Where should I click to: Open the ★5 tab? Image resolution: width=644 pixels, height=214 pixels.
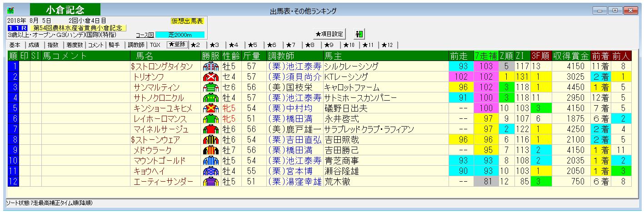[x=252, y=45]
